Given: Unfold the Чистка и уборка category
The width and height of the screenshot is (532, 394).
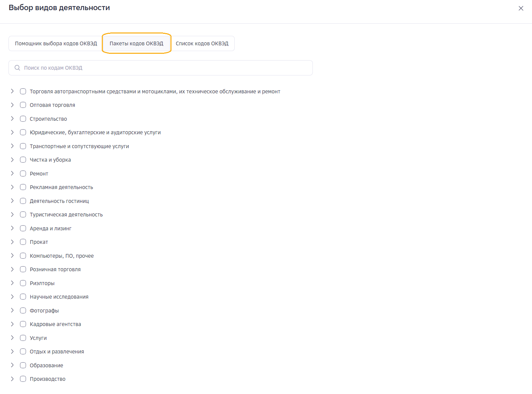Looking at the screenshot, I should (x=12, y=160).
